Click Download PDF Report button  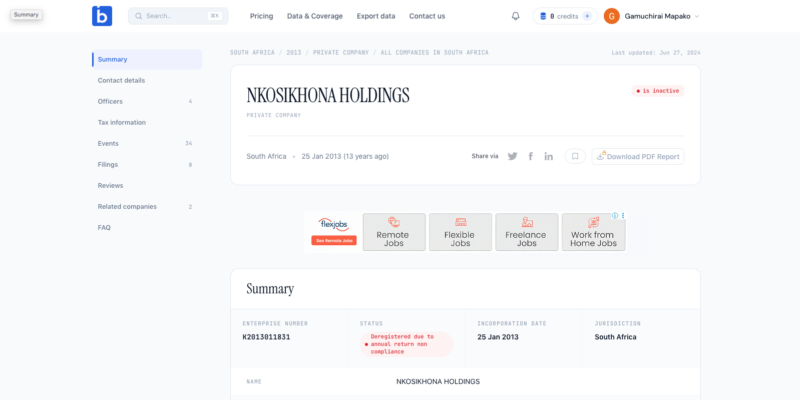[638, 156]
